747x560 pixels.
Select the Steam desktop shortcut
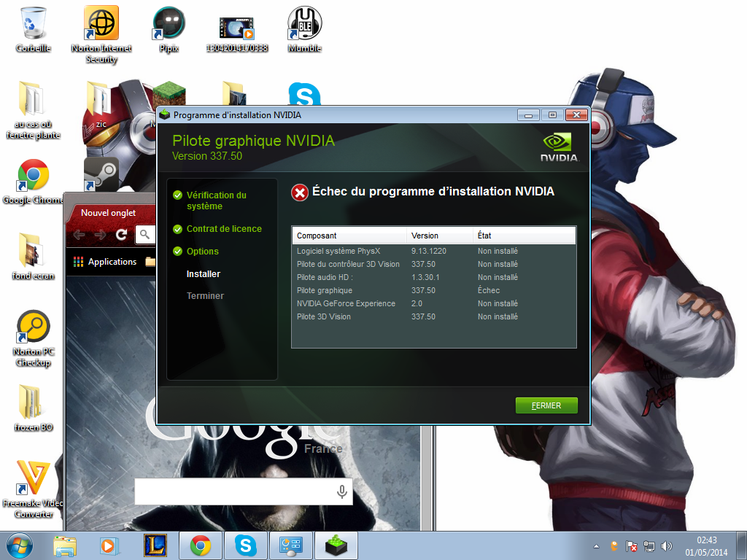pyautogui.click(x=101, y=174)
